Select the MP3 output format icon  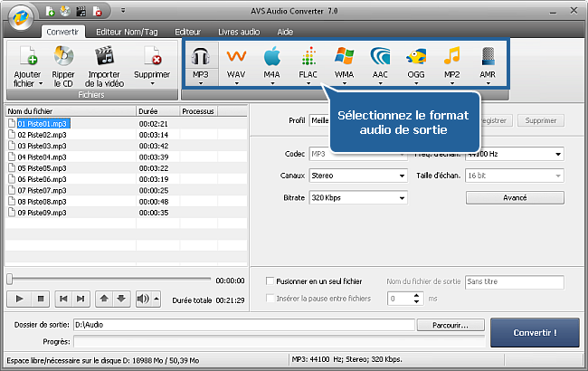pos(200,62)
